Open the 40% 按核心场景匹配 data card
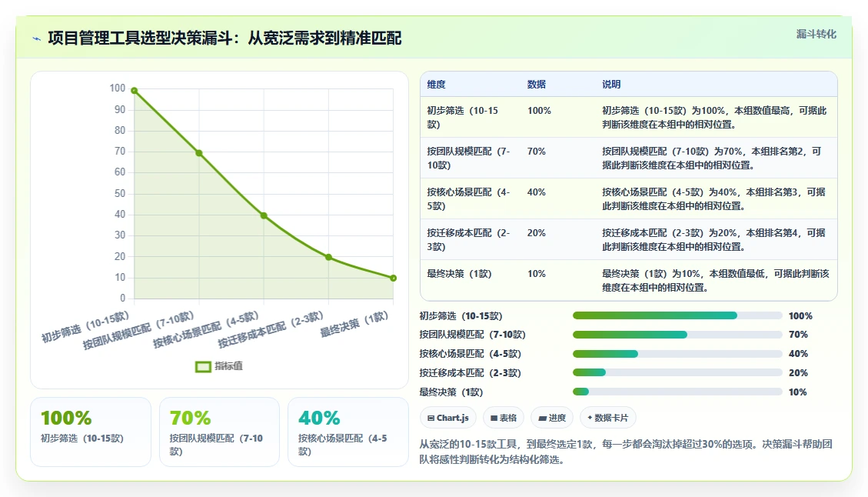 coord(348,432)
